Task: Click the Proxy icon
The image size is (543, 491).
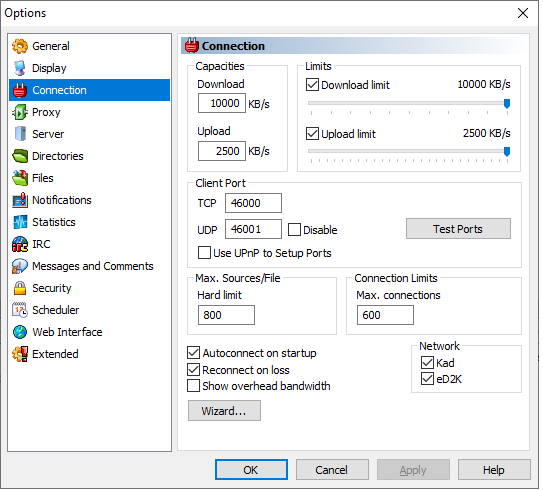Action: 20,112
